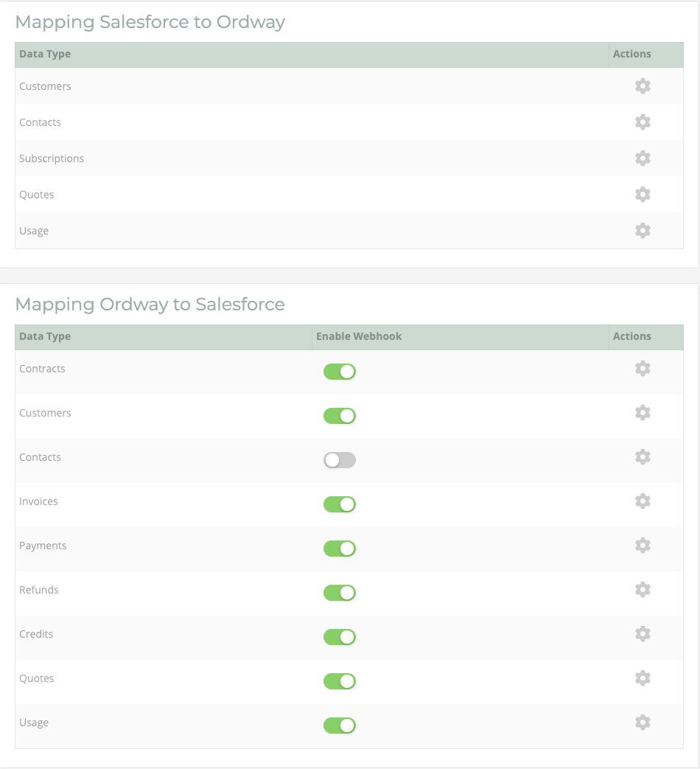Viewport: 700px width, 769px height.
Task: Click "Quotes" in the Salesforce to Ordway table
Action: (36, 195)
